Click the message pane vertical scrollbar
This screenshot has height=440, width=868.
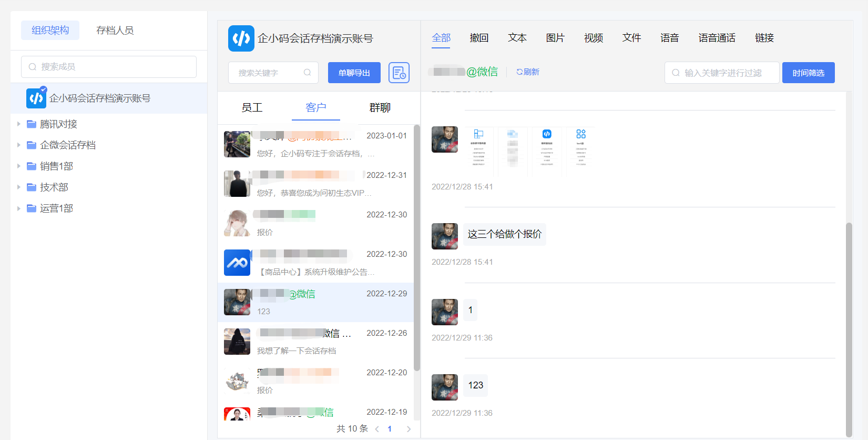[849, 329]
